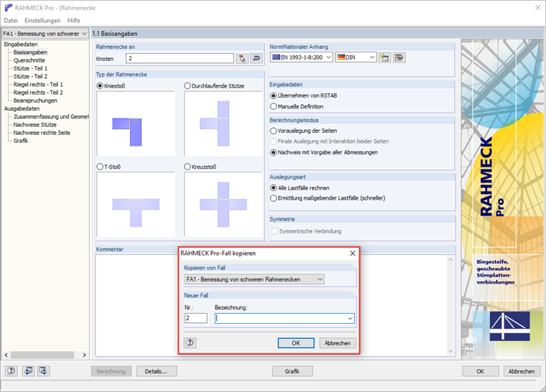
Task: Open Einstellungen menu
Action: coord(42,21)
